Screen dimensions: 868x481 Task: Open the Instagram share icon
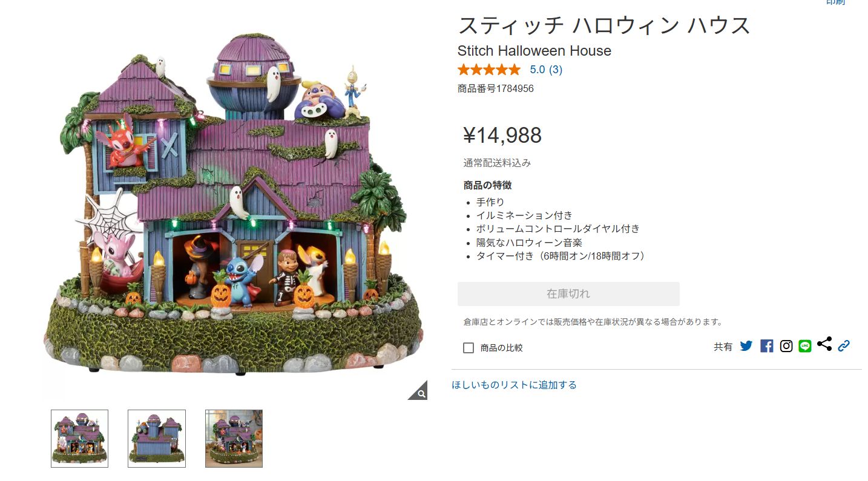click(x=786, y=346)
